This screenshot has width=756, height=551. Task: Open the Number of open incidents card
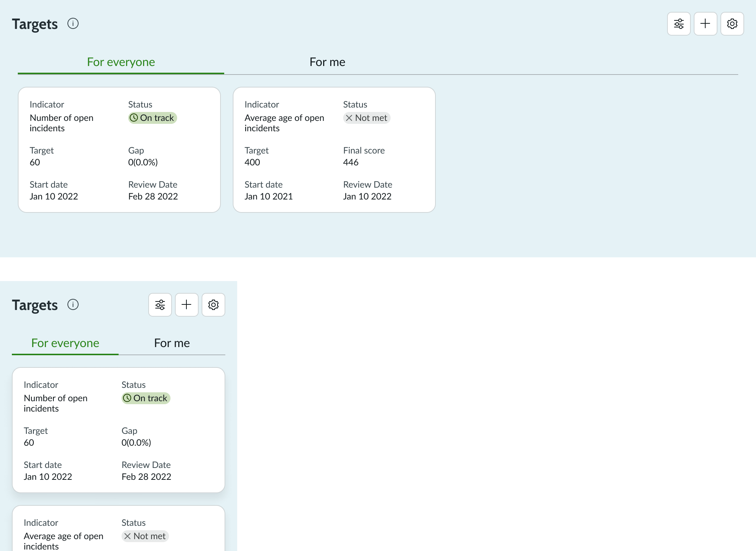pyautogui.click(x=119, y=149)
